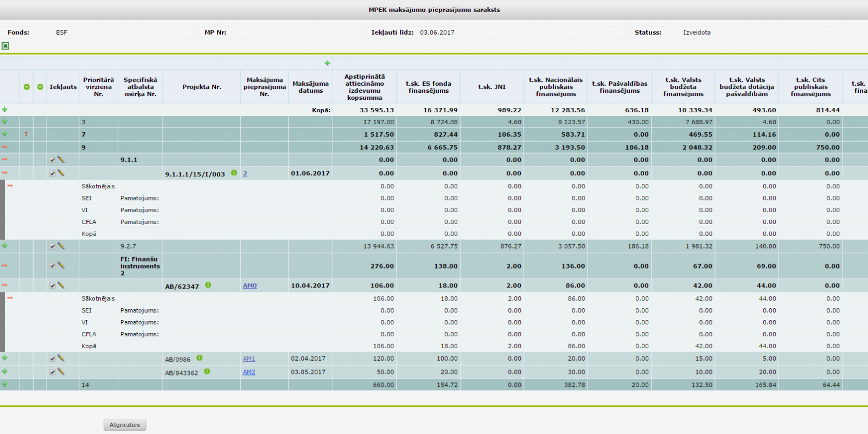Click the info icon beside AB/62347
The width and height of the screenshot is (868, 434).
[x=208, y=285]
